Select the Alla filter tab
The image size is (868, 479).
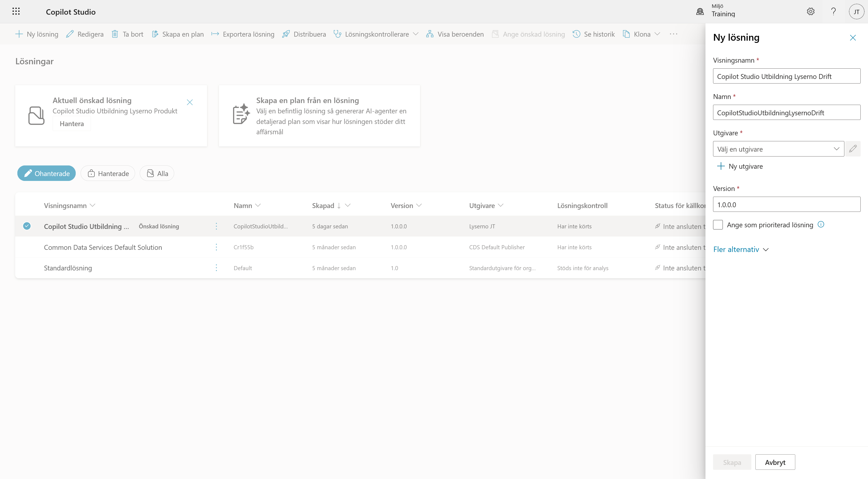coord(157,173)
